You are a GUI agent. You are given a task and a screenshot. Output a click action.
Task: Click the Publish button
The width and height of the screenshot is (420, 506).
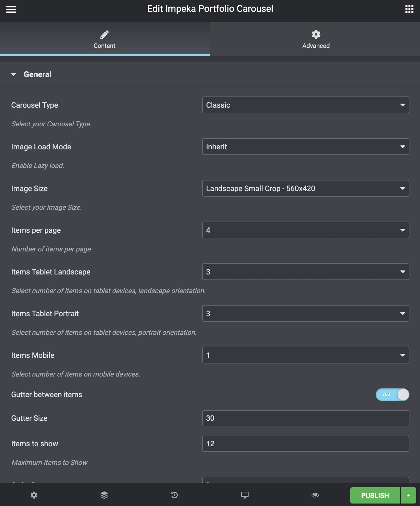click(375, 495)
